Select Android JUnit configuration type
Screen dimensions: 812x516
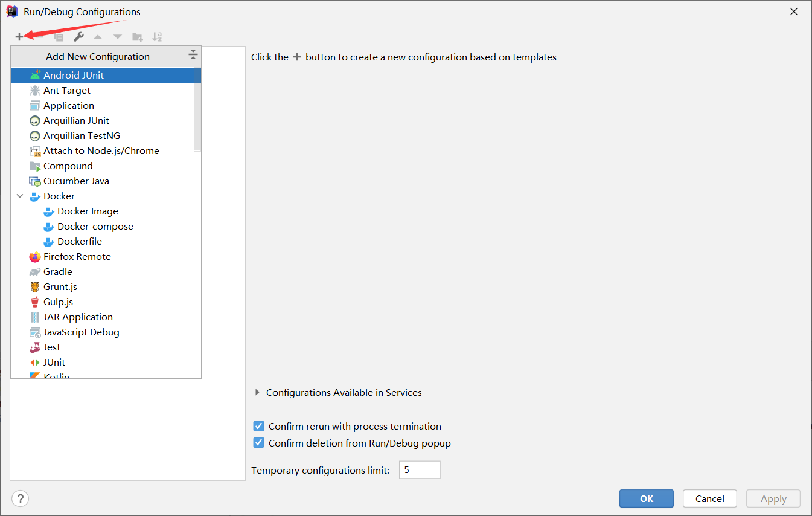(x=106, y=75)
